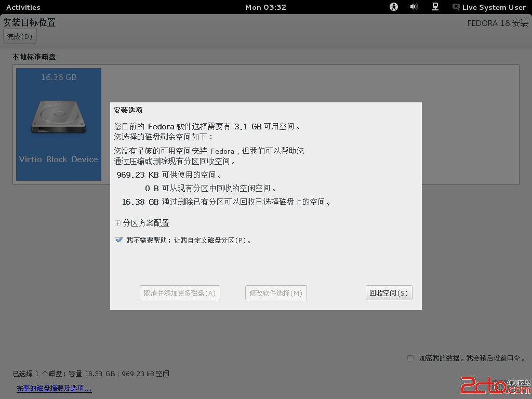The height and width of the screenshot is (399, 532).
Task: Click the chat status icon beside Live System User
Action: pyautogui.click(x=456, y=7)
